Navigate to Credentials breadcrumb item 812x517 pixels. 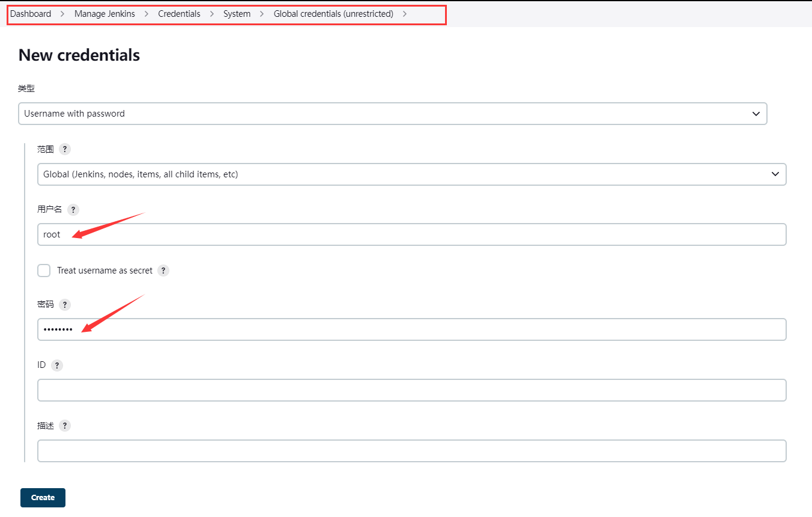(179, 14)
